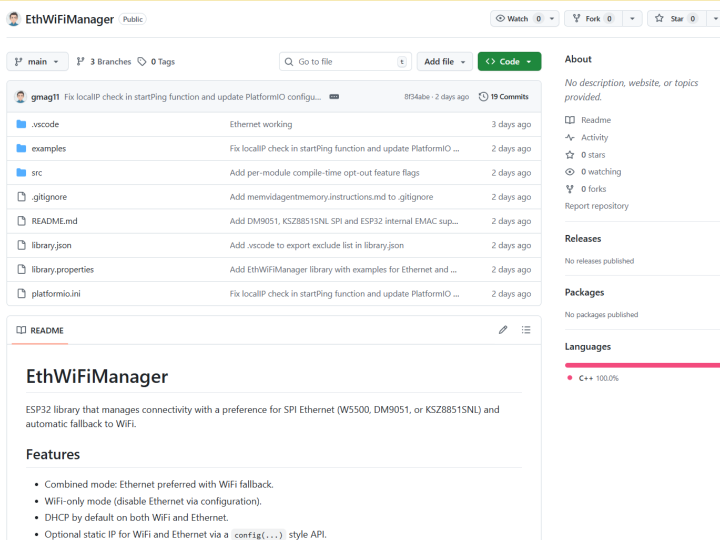Open the 3 Branches link
The width and height of the screenshot is (720, 540).
point(104,62)
